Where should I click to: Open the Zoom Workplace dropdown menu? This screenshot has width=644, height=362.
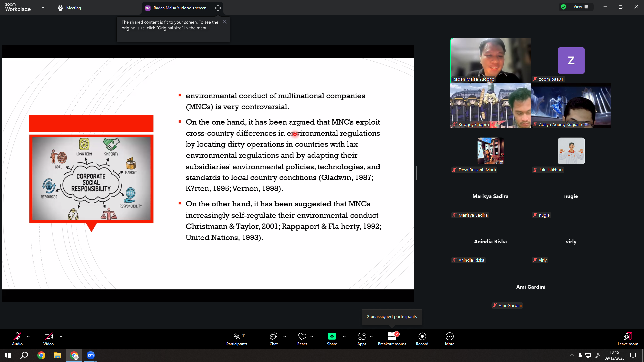(x=43, y=7)
